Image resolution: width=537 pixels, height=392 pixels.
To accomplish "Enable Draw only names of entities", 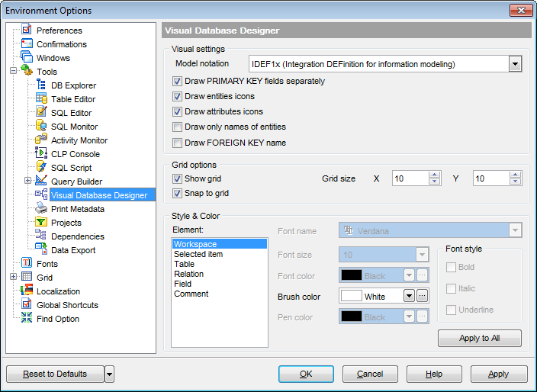I will (177, 127).
